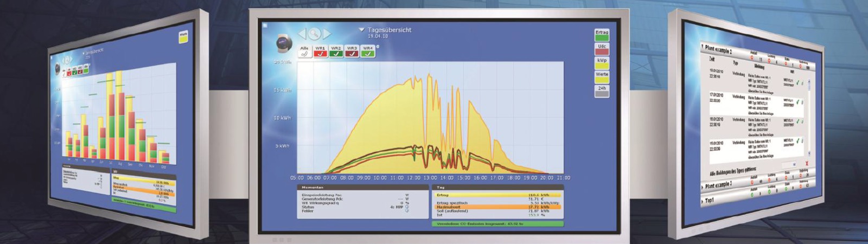Image resolution: width=868 pixels, height=244 pixels.
Task: Toggle the WR1 inverter checkbox
Action: click(x=320, y=52)
